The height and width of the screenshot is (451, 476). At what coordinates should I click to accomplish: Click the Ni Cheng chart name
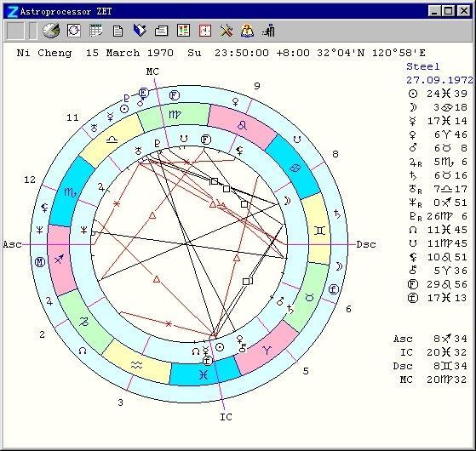coord(44,53)
